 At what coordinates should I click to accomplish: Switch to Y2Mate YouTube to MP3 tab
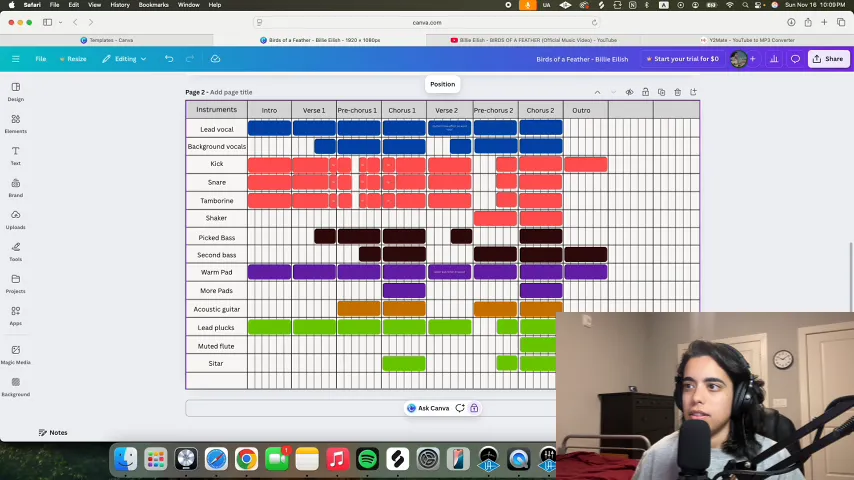747,40
